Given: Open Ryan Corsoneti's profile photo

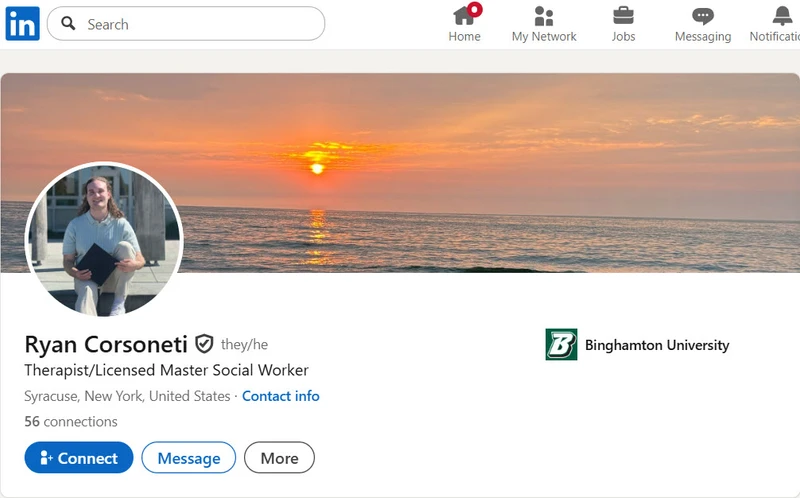Looking at the screenshot, I should tap(104, 239).
